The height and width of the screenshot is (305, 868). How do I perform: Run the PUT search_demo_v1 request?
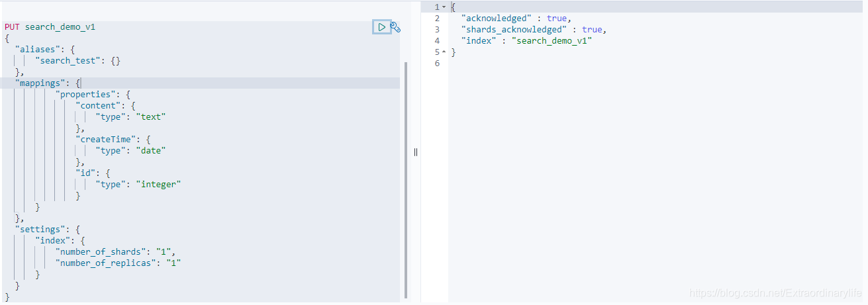pos(381,27)
